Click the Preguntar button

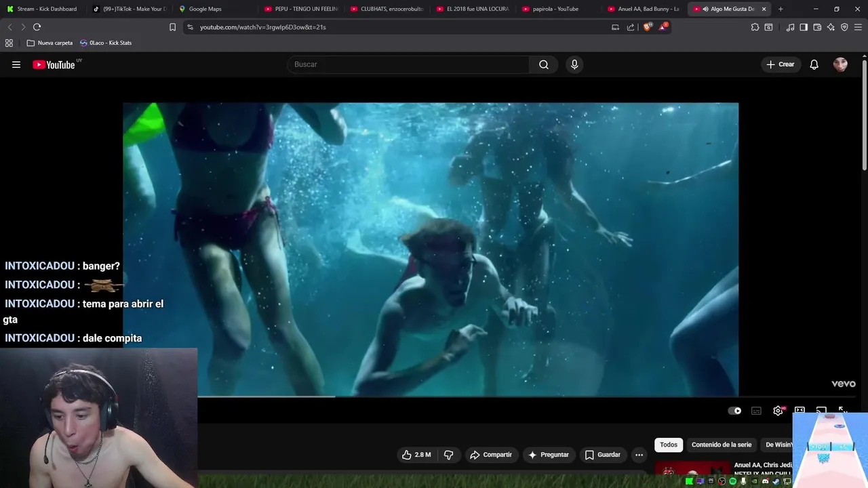pos(548,455)
